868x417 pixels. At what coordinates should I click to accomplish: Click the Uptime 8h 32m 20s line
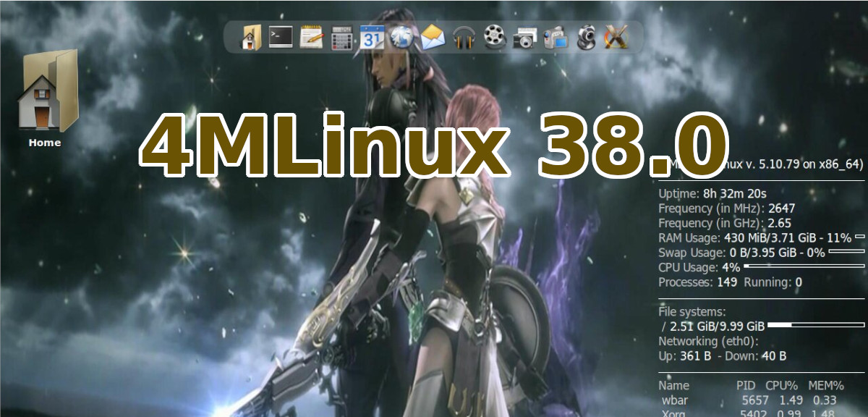[x=712, y=193]
